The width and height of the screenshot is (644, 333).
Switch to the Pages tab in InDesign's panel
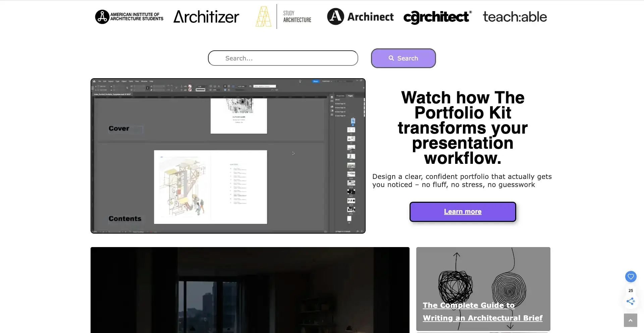coord(351,96)
